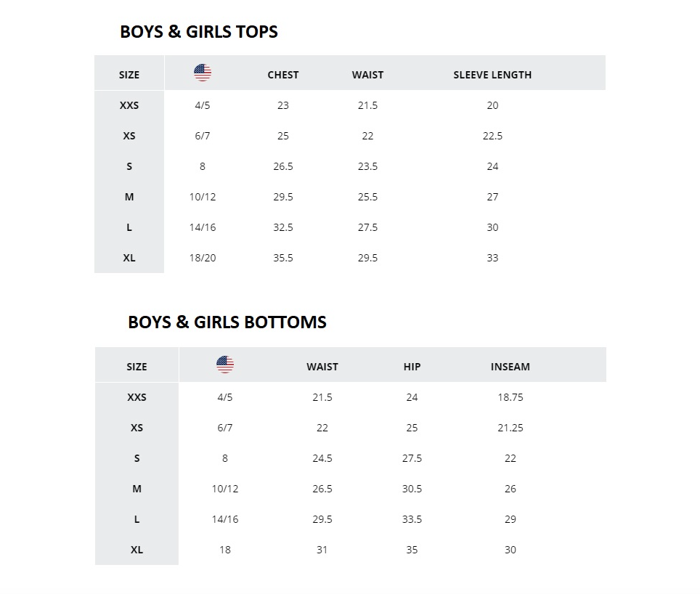
Task: Click the 18/20 US size cell
Action: click(x=203, y=258)
